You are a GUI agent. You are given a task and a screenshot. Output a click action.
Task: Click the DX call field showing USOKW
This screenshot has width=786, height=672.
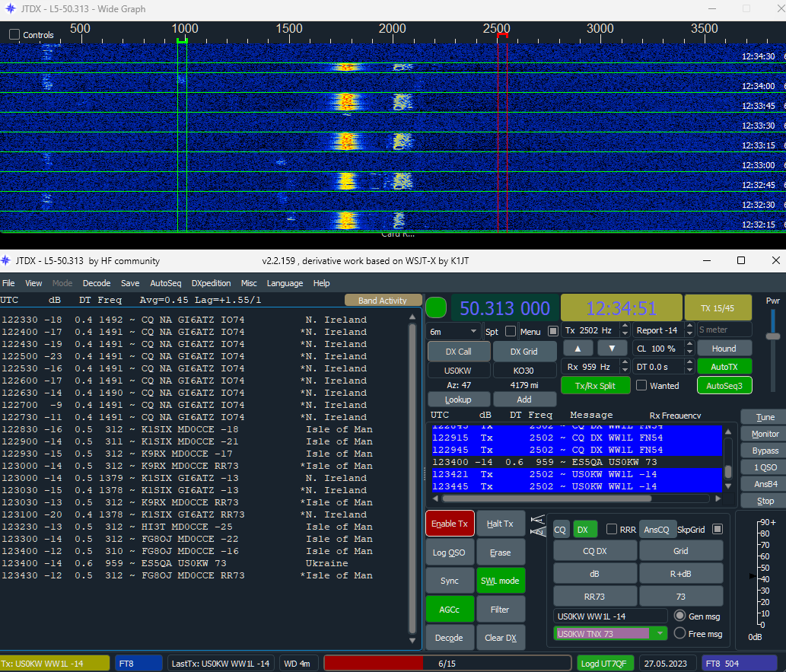coord(457,371)
